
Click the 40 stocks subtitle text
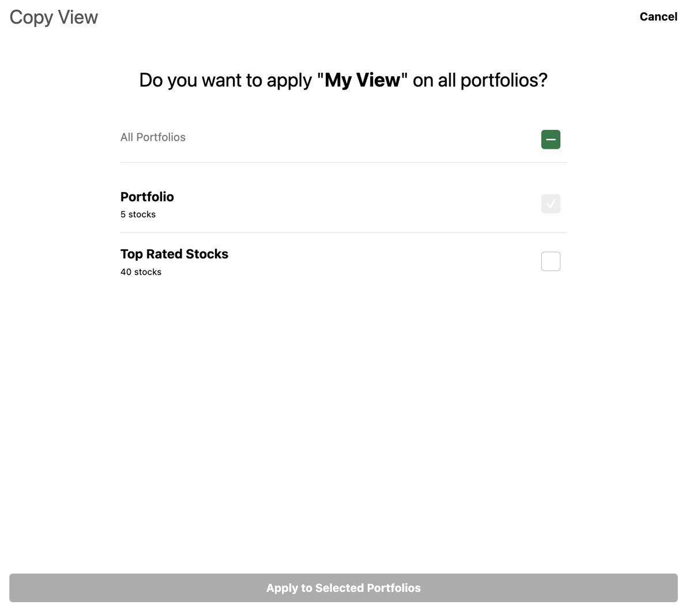click(141, 272)
